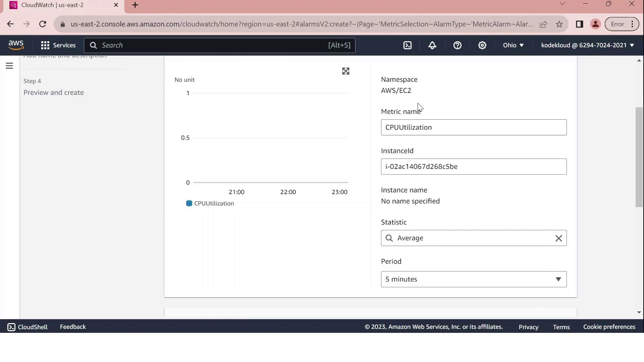Open the notifications bell
644x362 pixels.
[432, 45]
